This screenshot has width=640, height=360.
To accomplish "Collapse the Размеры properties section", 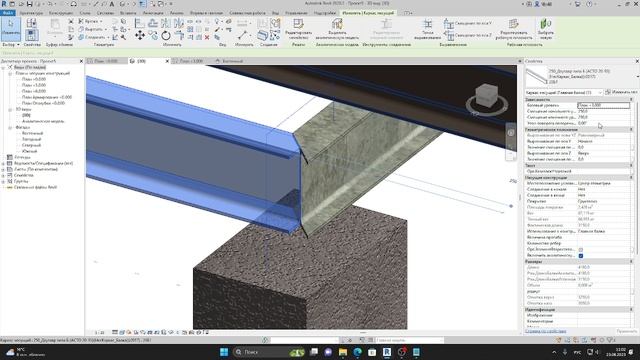I will tap(631, 261).
